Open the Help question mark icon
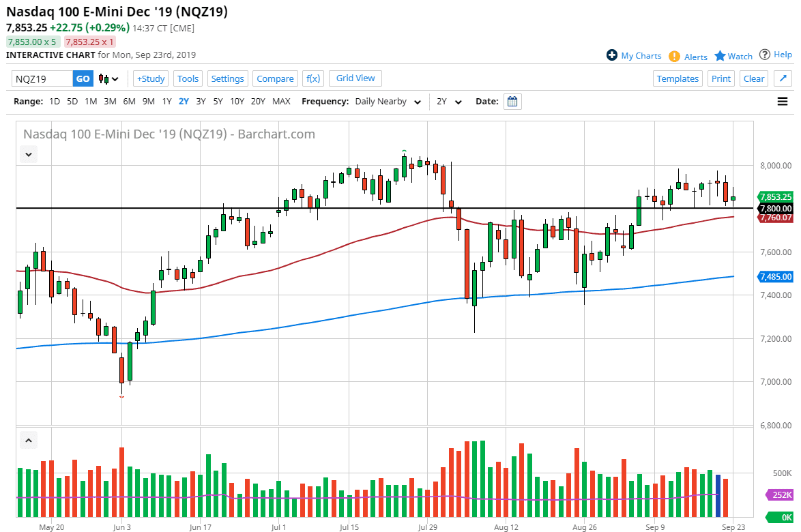This screenshot has width=801, height=532. (765, 55)
